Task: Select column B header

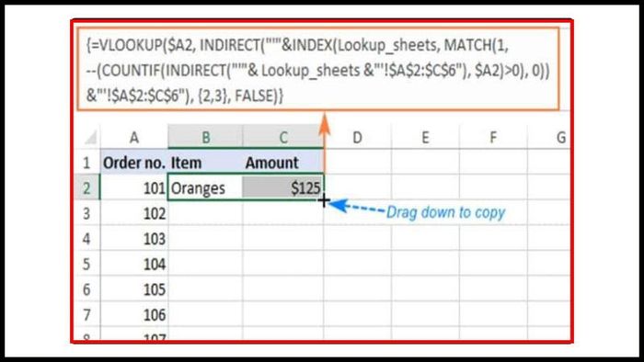Action: click(205, 137)
